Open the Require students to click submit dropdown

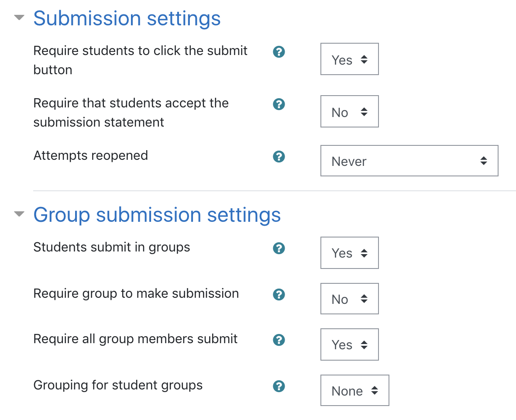click(350, 59)
